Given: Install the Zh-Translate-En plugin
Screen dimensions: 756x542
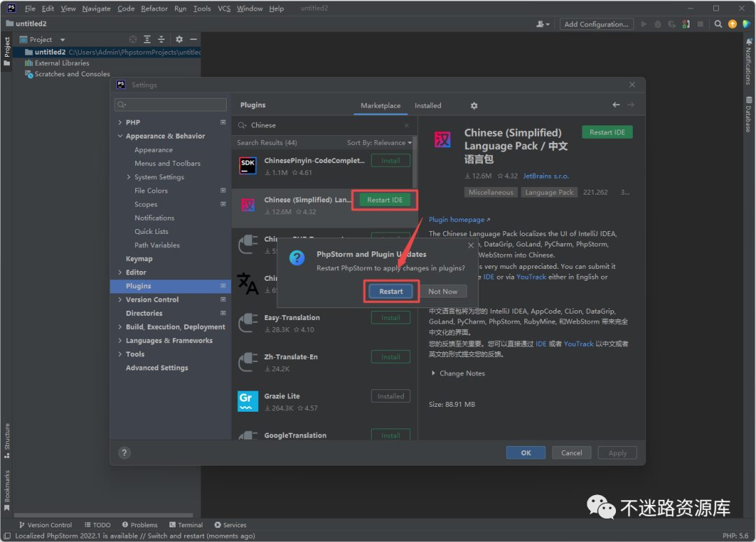Looking at the screenshot, I should point(391,357).
